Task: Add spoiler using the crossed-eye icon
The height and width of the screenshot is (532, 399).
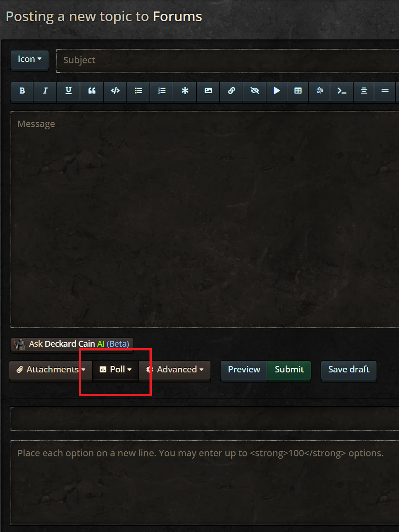Action: point(255,91)
